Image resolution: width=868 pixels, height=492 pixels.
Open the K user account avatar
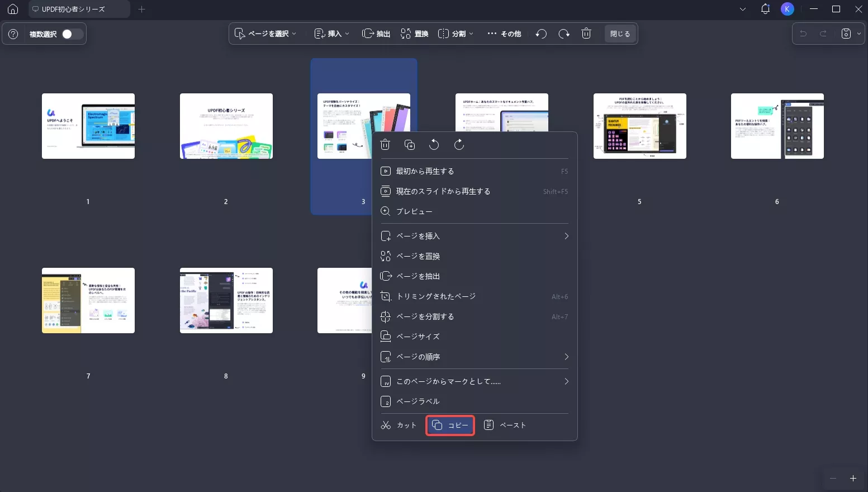click(787, 9)
